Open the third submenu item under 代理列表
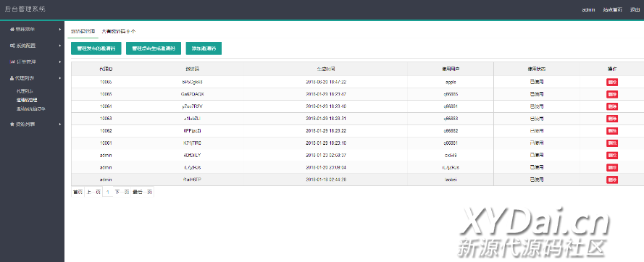 click(x=31, y=109)
